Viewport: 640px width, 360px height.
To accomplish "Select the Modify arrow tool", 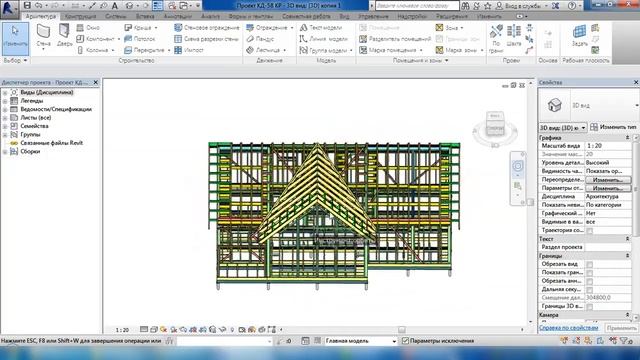I will point(16,39).
